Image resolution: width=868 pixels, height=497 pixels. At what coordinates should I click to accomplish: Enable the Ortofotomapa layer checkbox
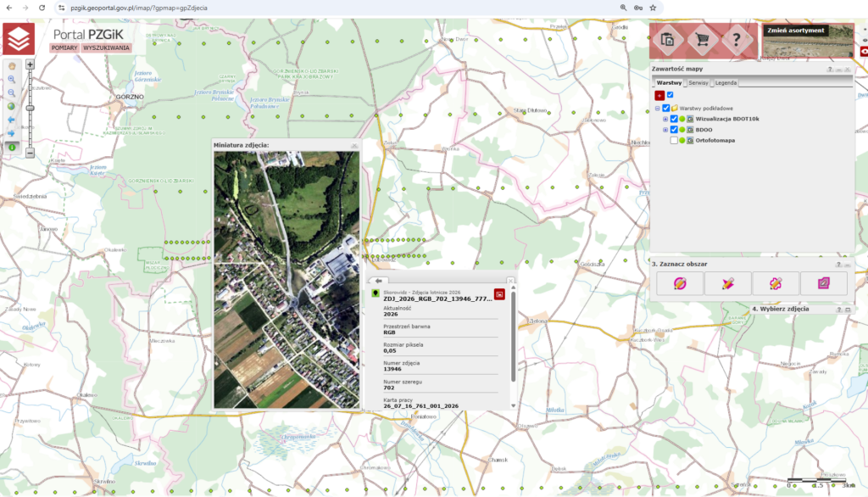click(x=674, y=141)
